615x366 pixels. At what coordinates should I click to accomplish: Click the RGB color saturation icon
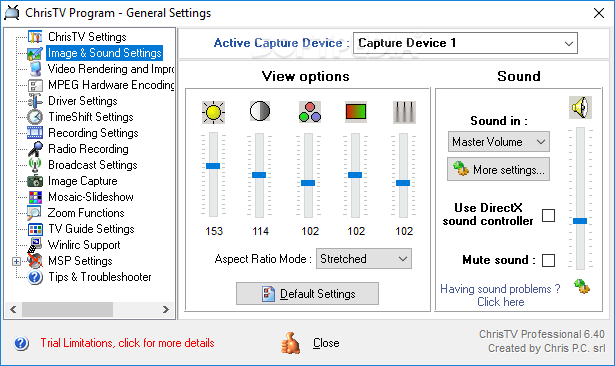pos(310,112)
